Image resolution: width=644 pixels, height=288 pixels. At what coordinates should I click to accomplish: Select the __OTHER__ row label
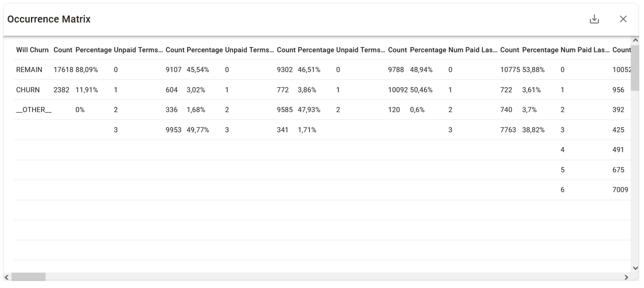tap(34, 110)
